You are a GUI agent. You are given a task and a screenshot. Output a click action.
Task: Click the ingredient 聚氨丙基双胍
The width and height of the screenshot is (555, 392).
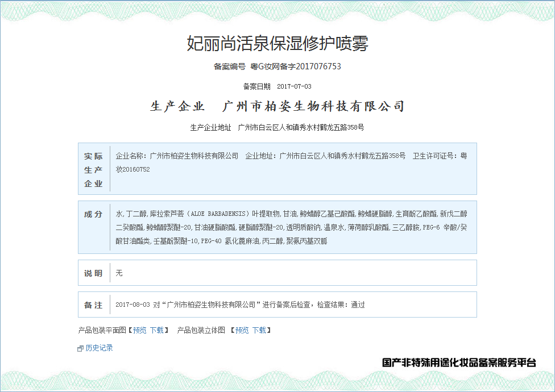pyautogui.click(x=307, y=241)
